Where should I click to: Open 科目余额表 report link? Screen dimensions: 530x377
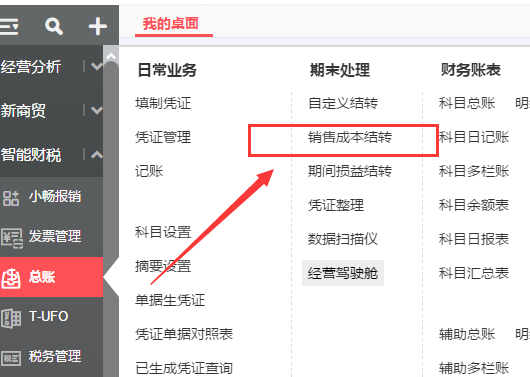pos(474,205)
